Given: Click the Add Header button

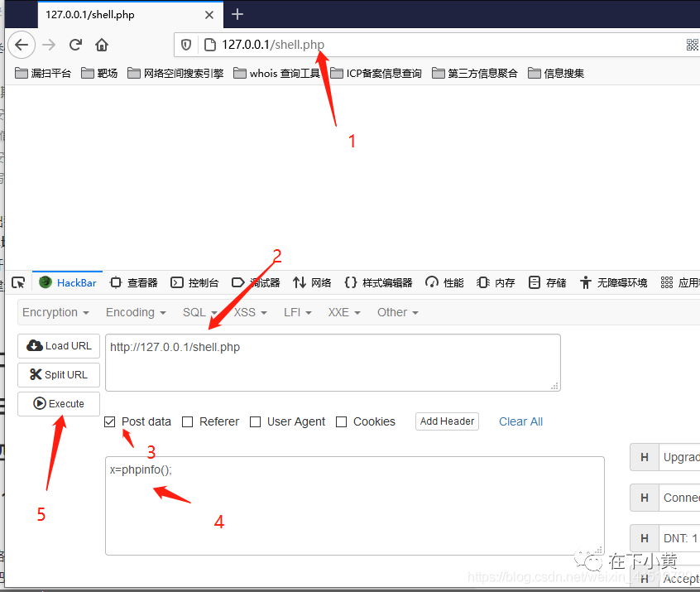Looking at the screenshot, I should tap(447, 421).
